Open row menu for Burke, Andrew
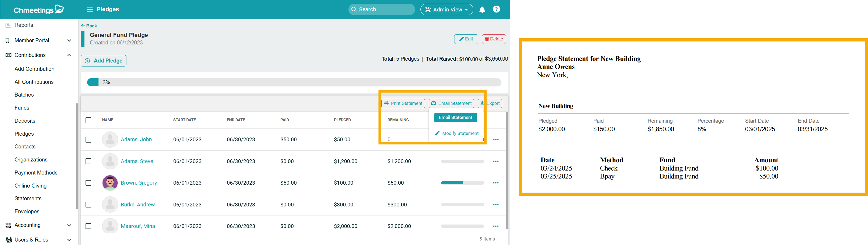Screen dimensions: 868x245 click(496, 205)
